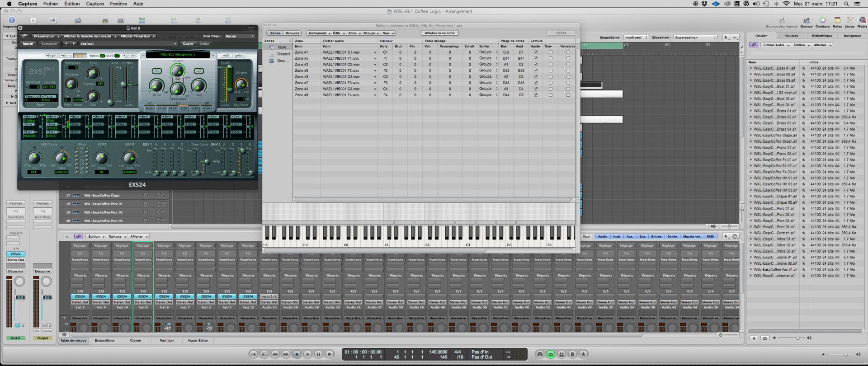The width and height of the screenshot is (868, 366).
Task: Click the Groupes button in EXS24 editor
Action: tap(292, 33)
